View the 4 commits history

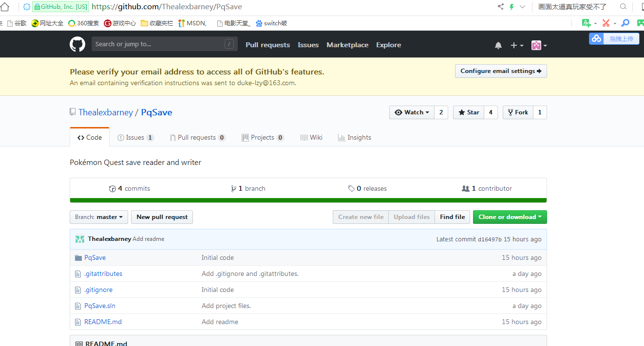point(130,188)
